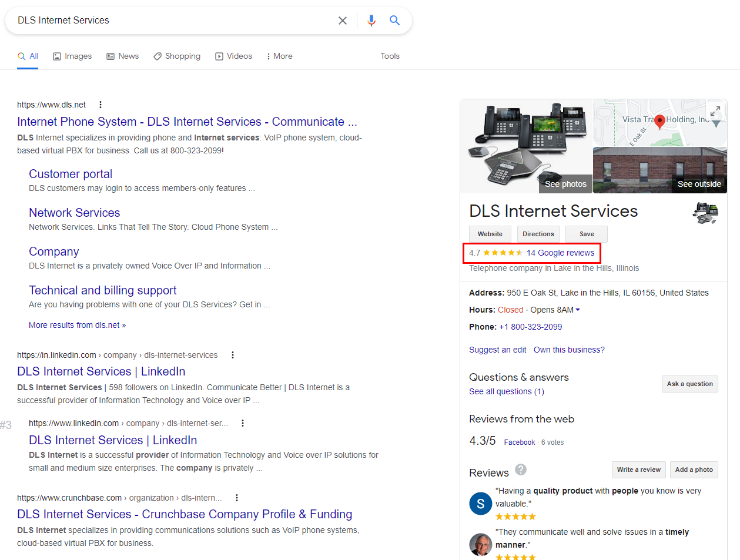
Task: Click the https://www.dls.net URL text
Action: [x=51, y=105]
